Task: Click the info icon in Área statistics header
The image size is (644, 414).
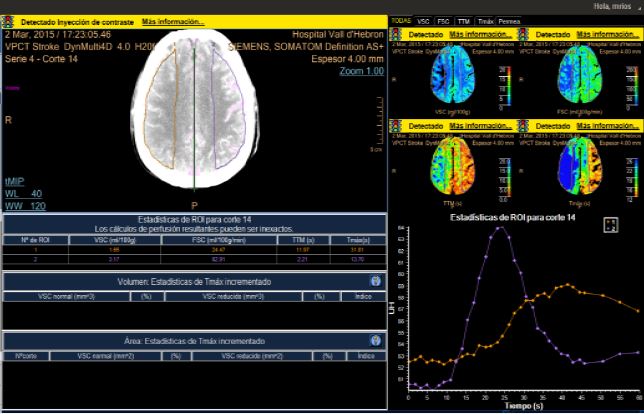Action: [375, 341]
